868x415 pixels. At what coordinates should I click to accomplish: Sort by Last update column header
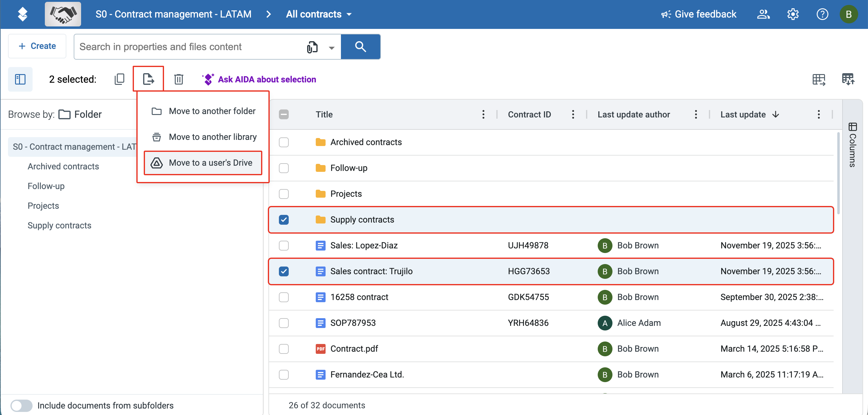[x=749, y=115]
